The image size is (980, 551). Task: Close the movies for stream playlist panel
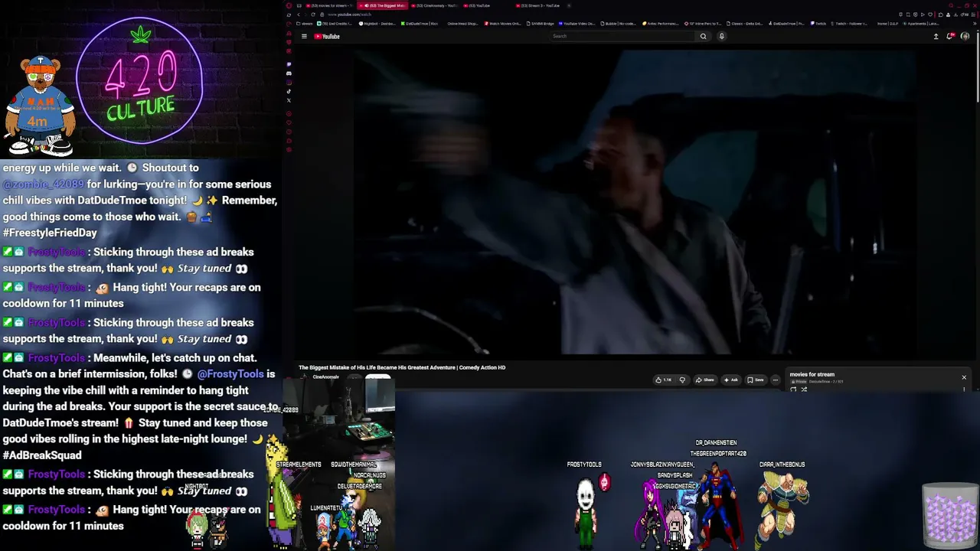pos(964,377)
